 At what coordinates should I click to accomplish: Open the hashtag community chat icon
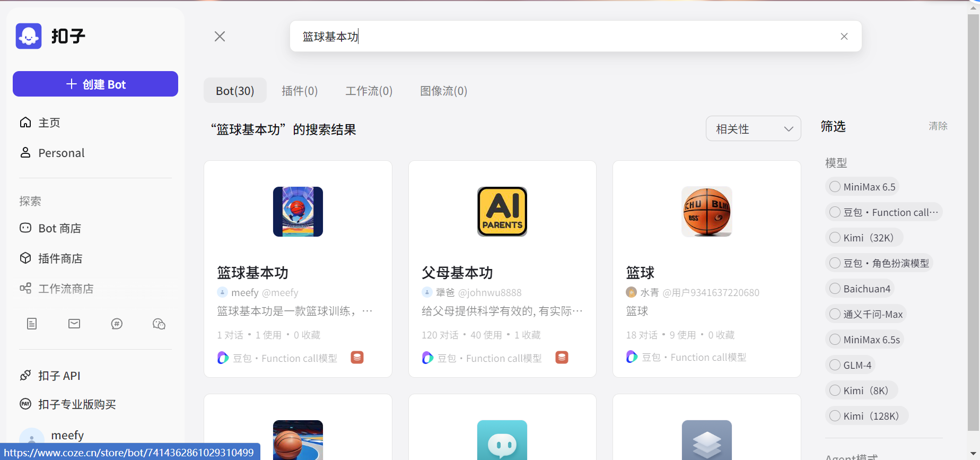(x=117, y=324)
